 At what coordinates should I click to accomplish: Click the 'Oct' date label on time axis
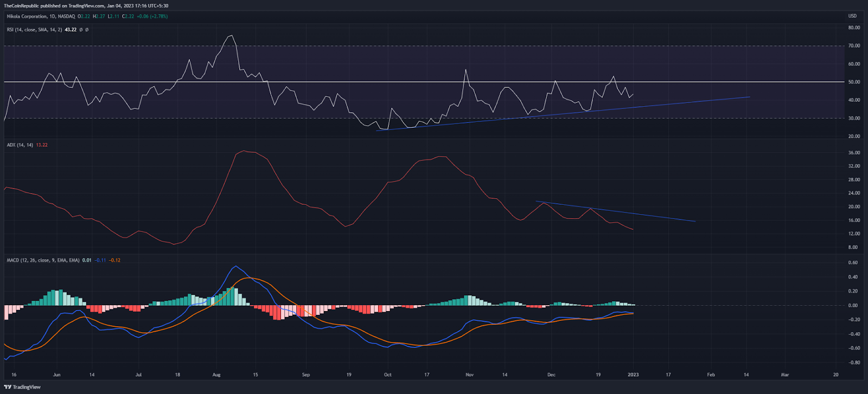point(387,375)
